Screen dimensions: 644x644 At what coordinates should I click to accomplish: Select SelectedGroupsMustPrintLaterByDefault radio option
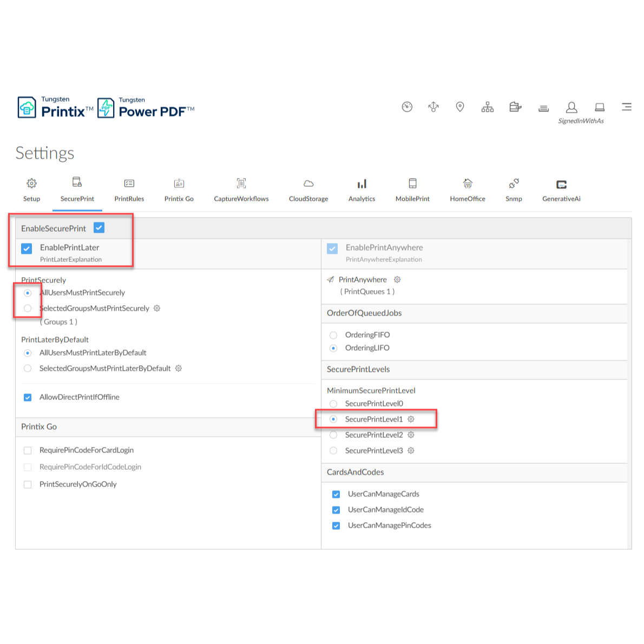coord(28,369)
